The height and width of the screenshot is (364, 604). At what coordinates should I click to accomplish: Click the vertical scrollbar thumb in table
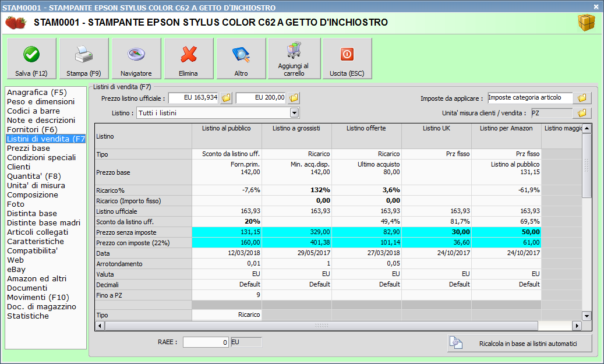click(x=587, y=165)
